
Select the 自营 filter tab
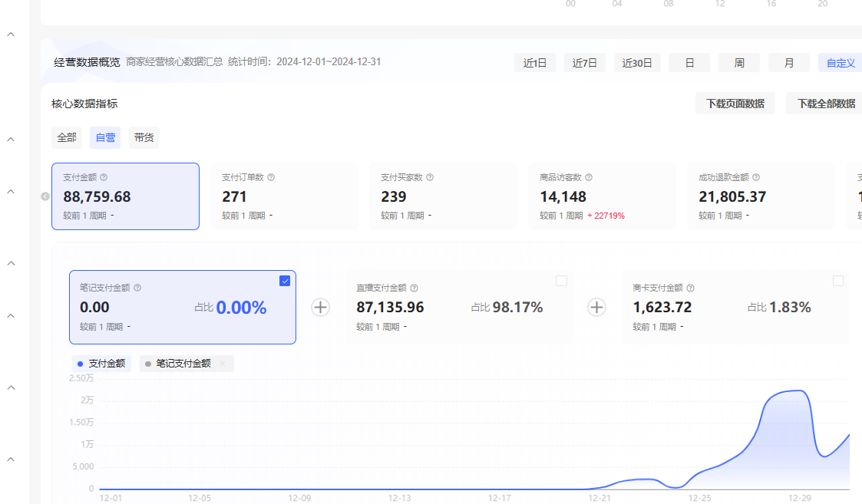[x=105, y=137]
